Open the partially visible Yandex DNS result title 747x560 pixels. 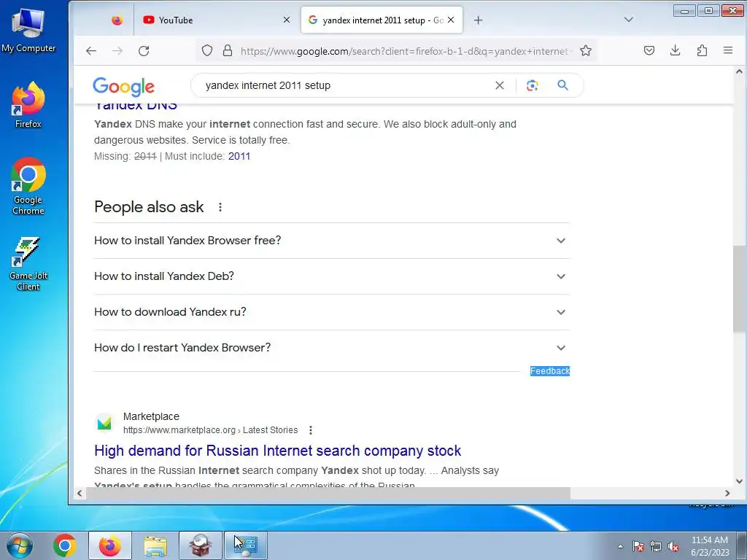click(x=136, y=106)
